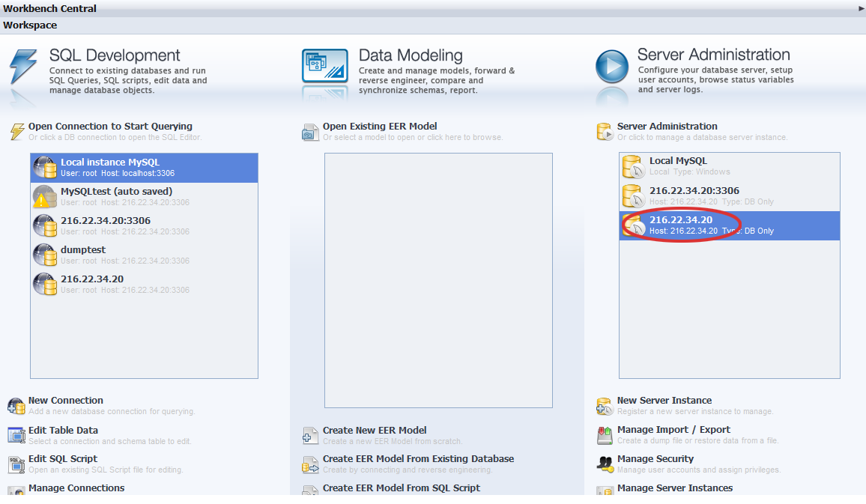Screen dimensions: 866x504
Task: Click inside the empty EER model list box
Action: [x=438, y=280]
